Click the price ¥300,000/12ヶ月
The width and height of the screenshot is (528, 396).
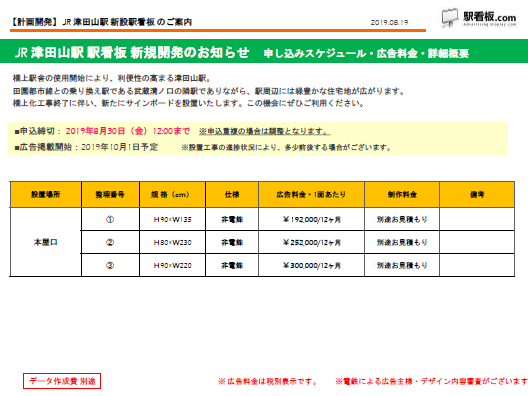tap(311, 266)
